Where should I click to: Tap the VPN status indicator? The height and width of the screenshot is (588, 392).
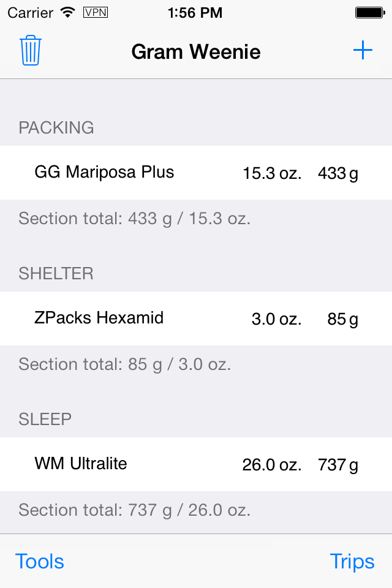coord(96,13)
